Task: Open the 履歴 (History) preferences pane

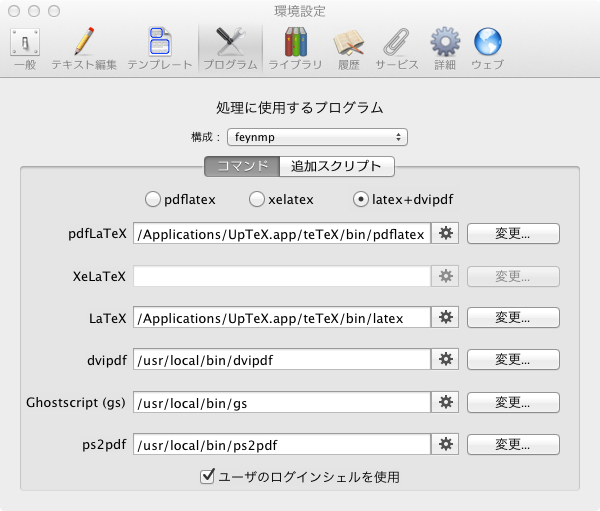Action: click(x=347, y=48)
